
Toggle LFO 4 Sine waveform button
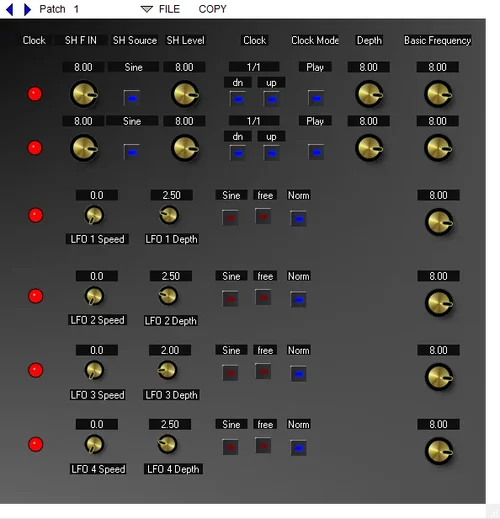point(230,447)
